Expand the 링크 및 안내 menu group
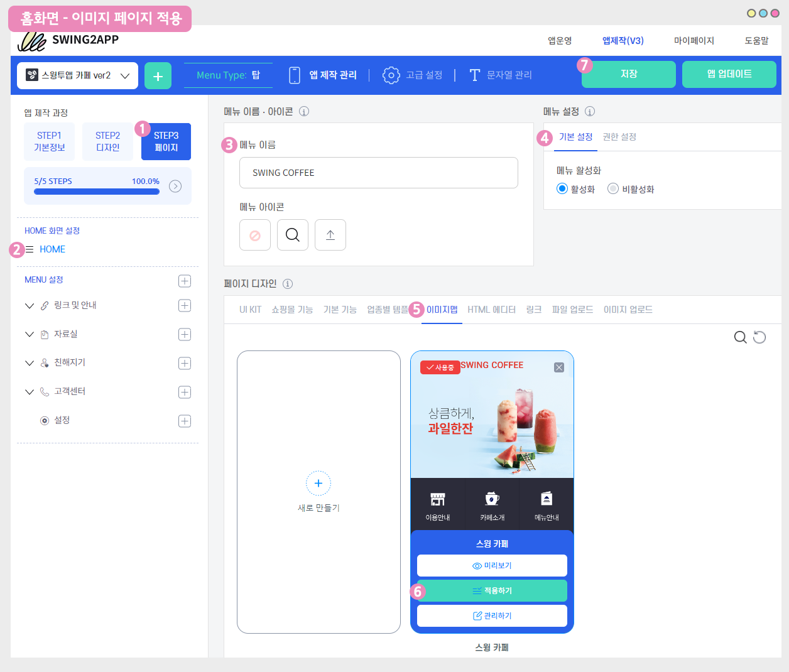Image resolution: width=789 pixels, height=672 pixels. point(30,305)
